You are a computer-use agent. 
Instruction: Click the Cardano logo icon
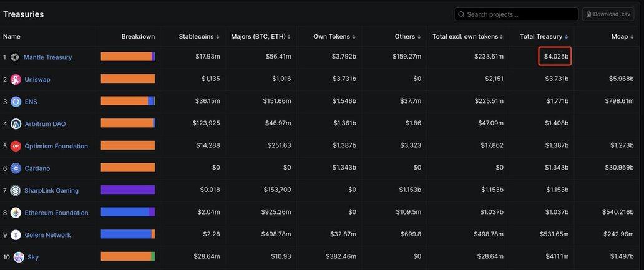pos(16,168)
